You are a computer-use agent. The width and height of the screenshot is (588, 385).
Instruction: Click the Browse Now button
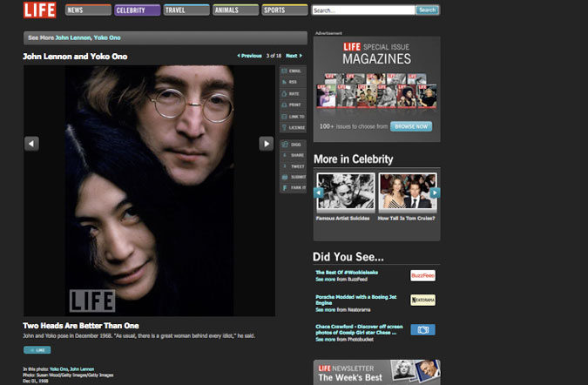click(x=410, y=126)
